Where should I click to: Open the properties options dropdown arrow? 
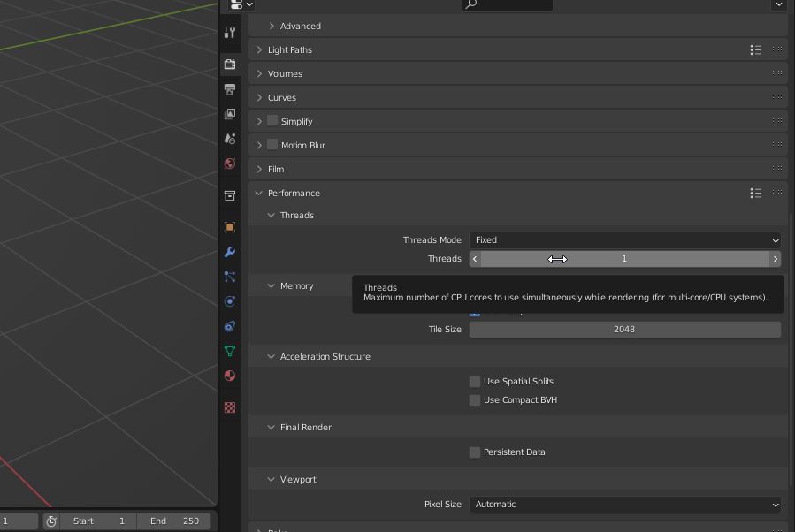point(779,5)
